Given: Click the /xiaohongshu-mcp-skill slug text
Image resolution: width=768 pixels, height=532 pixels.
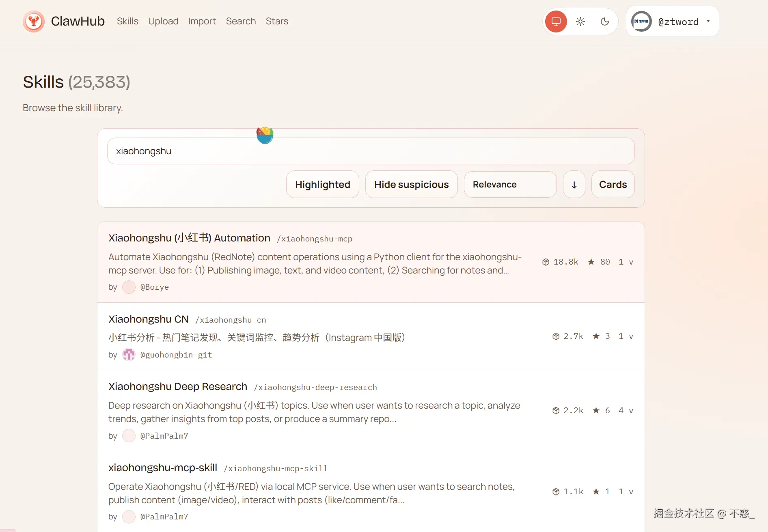Looking at the screenshot, I should pyautogui.click(x=276, y=468).
